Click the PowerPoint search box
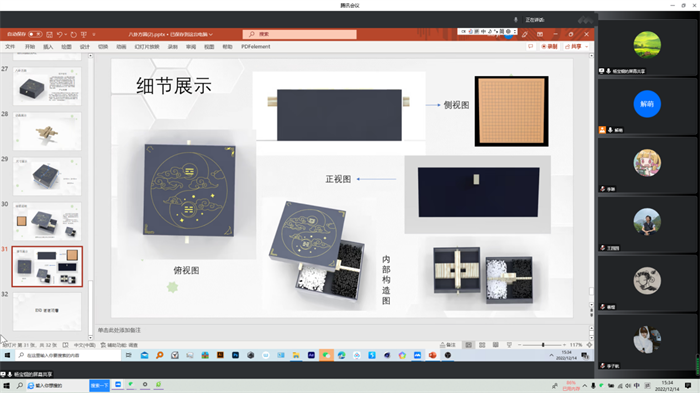This screenshot has width=700, height=393. pyautogui.click(x=300, y=34)
